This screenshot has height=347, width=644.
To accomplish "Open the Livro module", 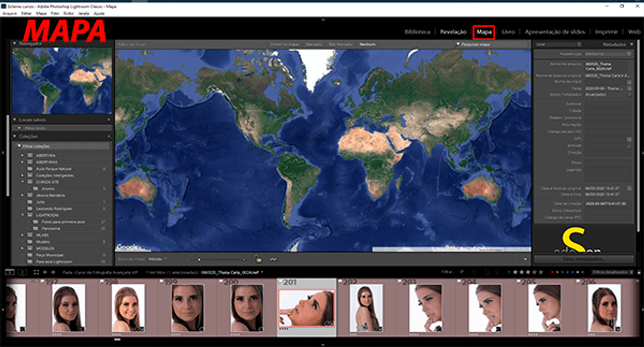I will point(508,32).
